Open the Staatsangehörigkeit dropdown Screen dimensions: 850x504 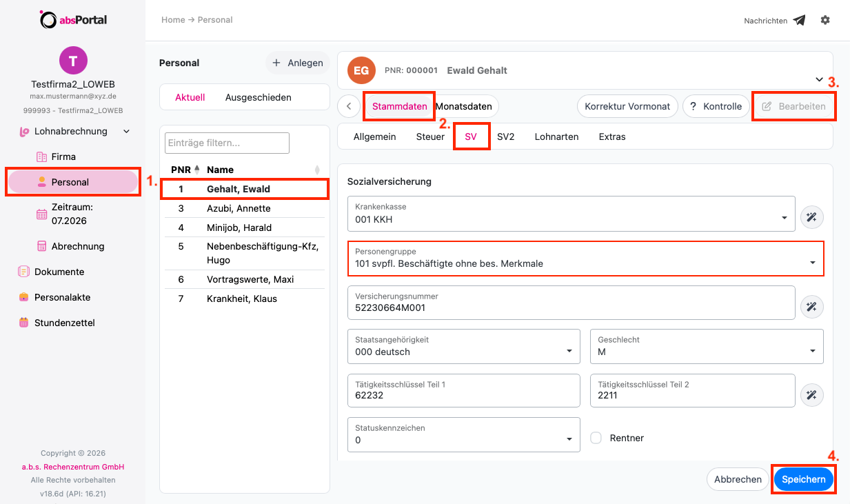(x=464, y=346)
